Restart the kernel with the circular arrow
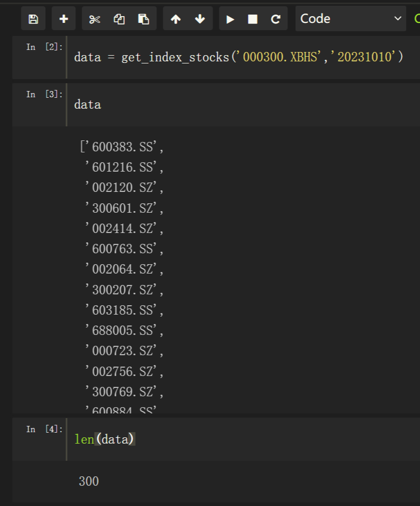The image size is (420, 506). tap(275, 19)
